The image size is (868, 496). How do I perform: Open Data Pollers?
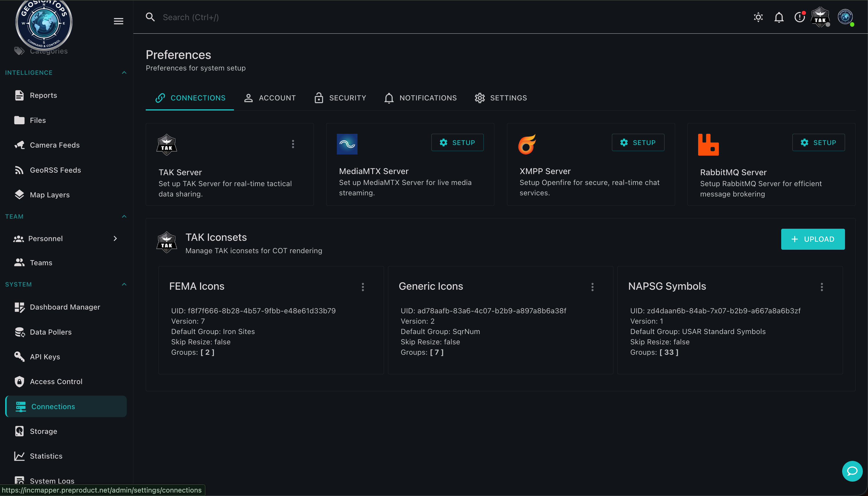(x=66, y=332)
